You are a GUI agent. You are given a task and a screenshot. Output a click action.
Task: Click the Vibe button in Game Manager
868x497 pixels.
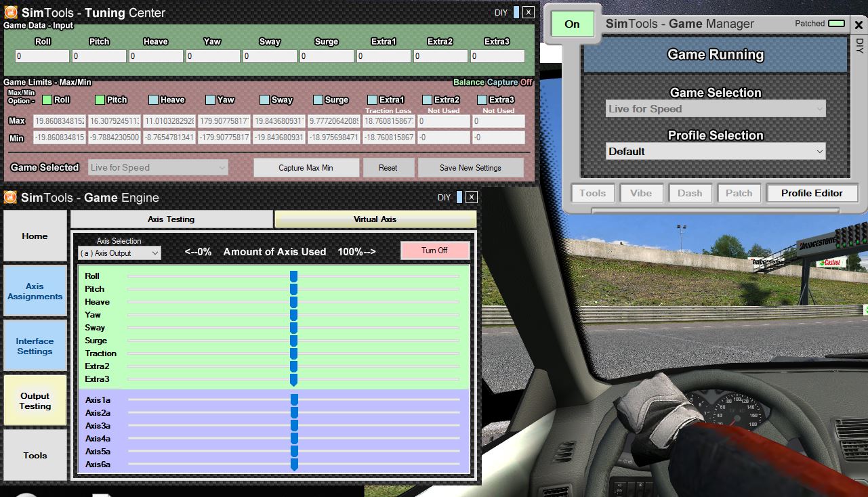click(641, 193)
